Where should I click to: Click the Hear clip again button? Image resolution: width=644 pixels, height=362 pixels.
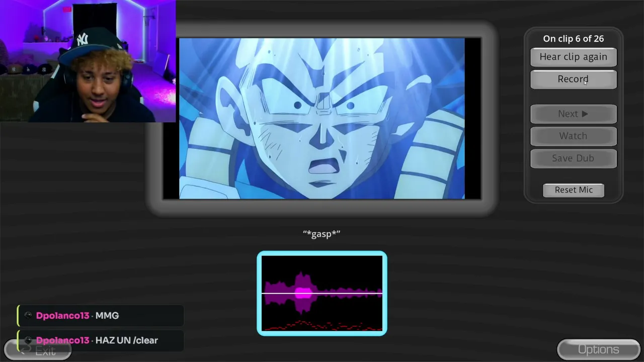coord(573,57)
